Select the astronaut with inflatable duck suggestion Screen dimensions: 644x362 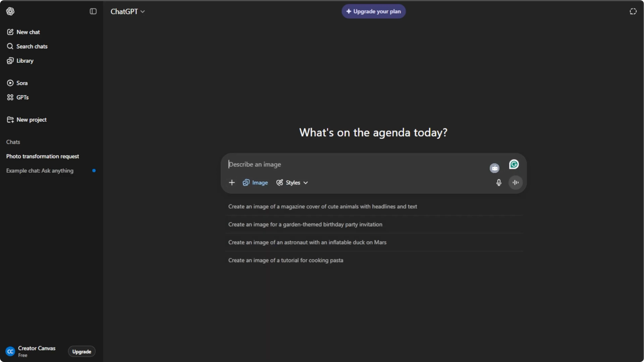[x=374, y=242]
